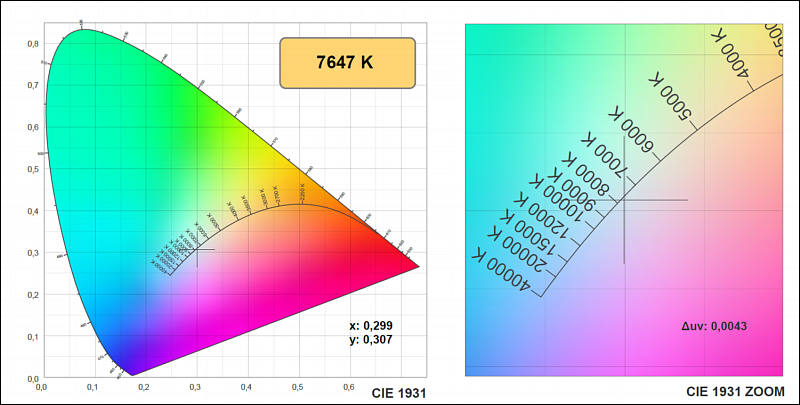
Task: Select the y: 0,307 coordinate readout
Action: pos(371,339)
